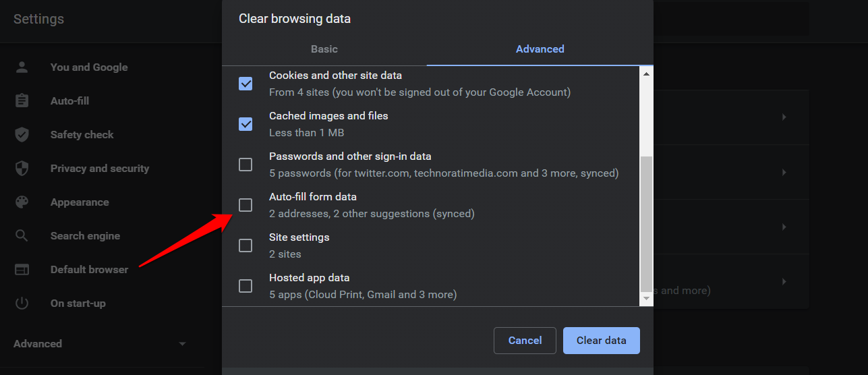Image resolution: width=868 pixels, height=375 pixels.
Task: Click "From 4 sites" cookies description
Action: tap(419, 92)
